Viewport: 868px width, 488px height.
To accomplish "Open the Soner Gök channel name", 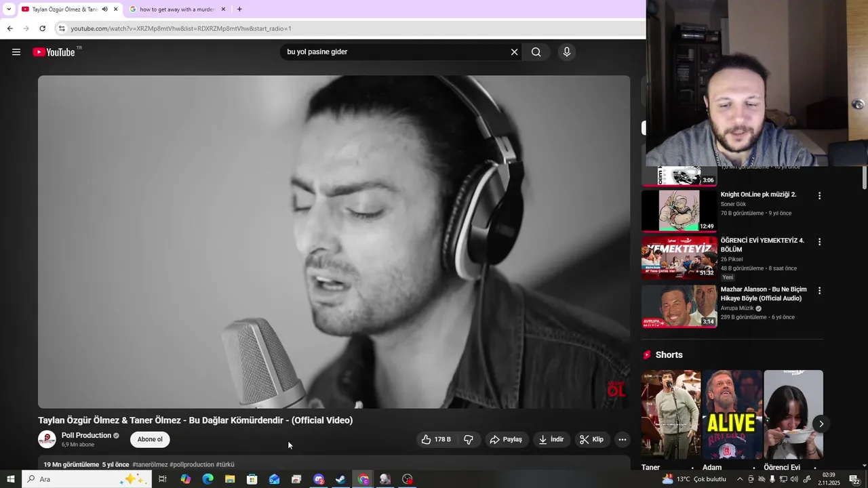I will coord(733,204).
